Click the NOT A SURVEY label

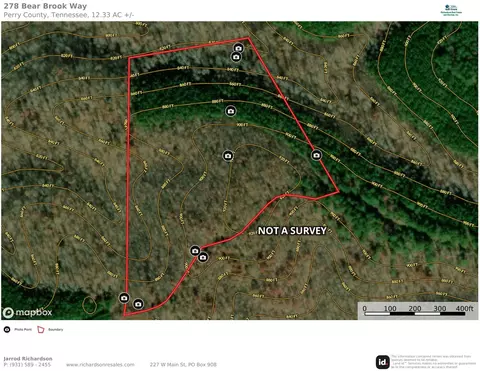[292, 231]
